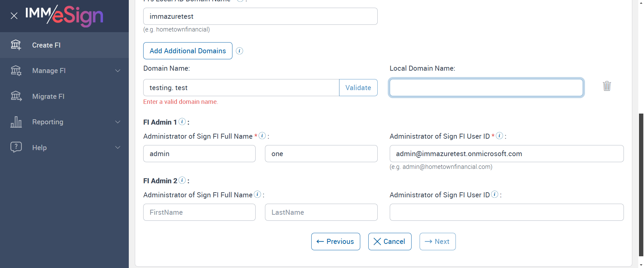This screenshot has width=644, height=268.
Task: Click the FI Admin 1 info icon
Action: tap(182, 122)
